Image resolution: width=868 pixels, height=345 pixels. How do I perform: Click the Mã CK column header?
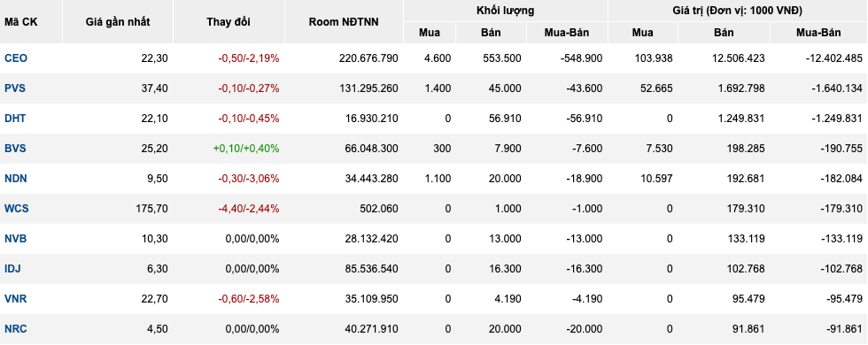(x=21, y=22)
